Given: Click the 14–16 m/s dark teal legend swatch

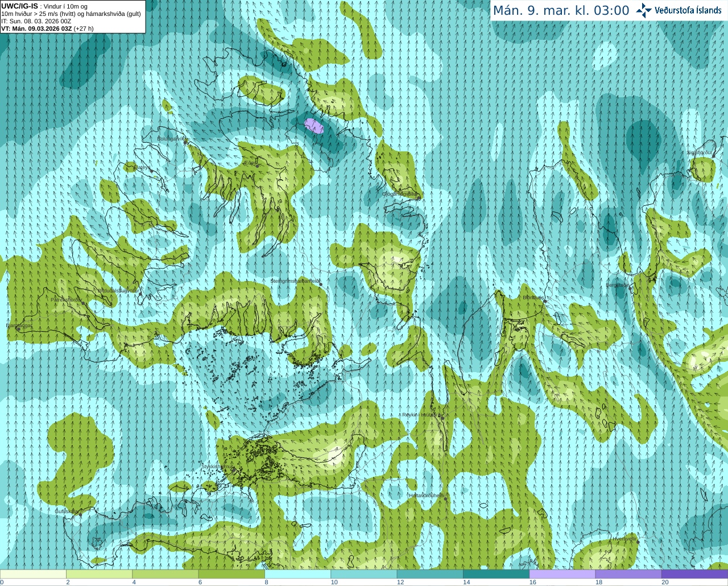Looking at the screenshot, I should tap(496, 574).
